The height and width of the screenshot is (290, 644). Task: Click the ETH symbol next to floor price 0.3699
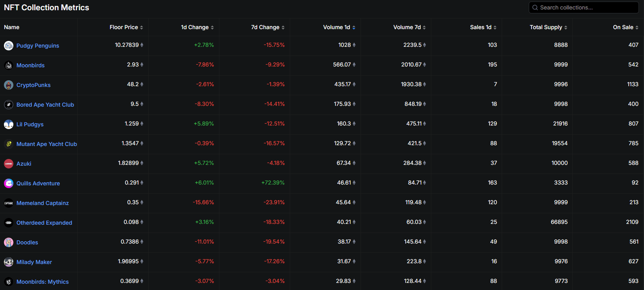coord(142,281)
